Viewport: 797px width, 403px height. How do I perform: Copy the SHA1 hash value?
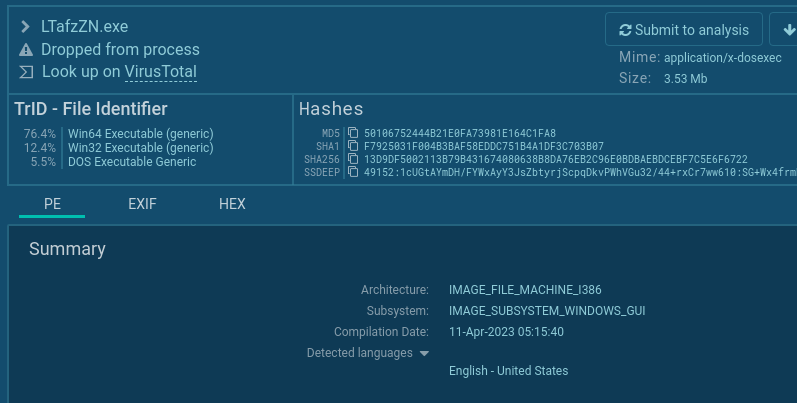coord(353,146)
